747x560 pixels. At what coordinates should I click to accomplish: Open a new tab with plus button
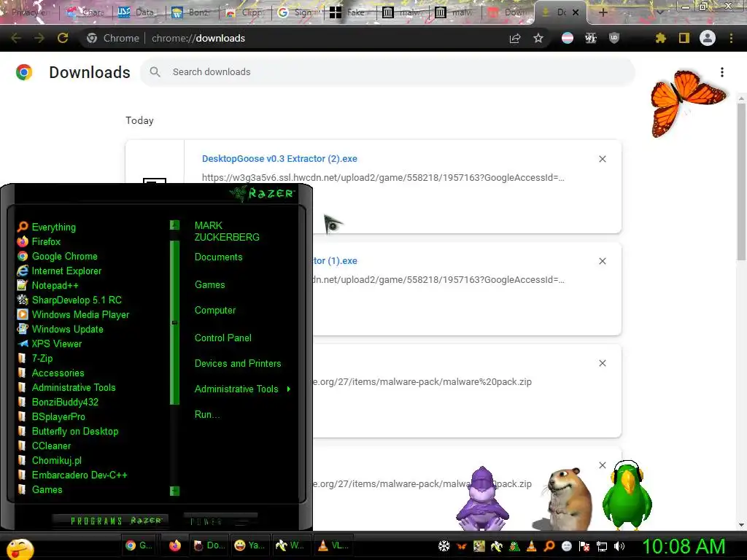[x=603, y=12]
